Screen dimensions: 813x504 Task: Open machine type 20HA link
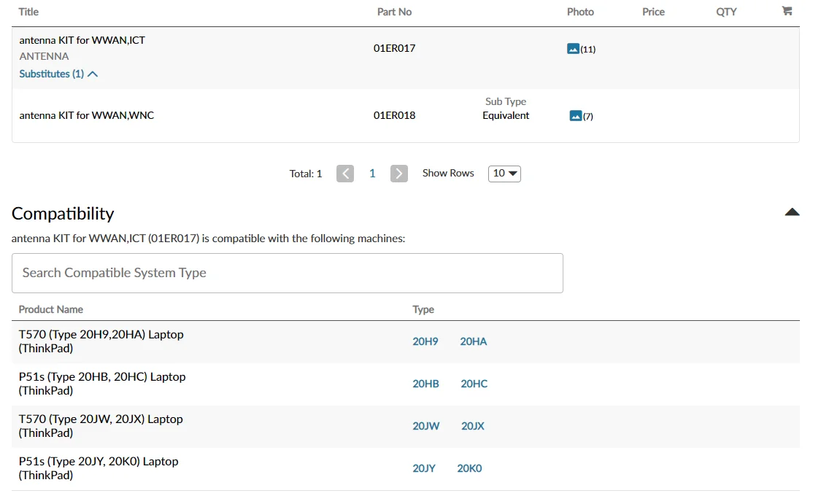474,341
